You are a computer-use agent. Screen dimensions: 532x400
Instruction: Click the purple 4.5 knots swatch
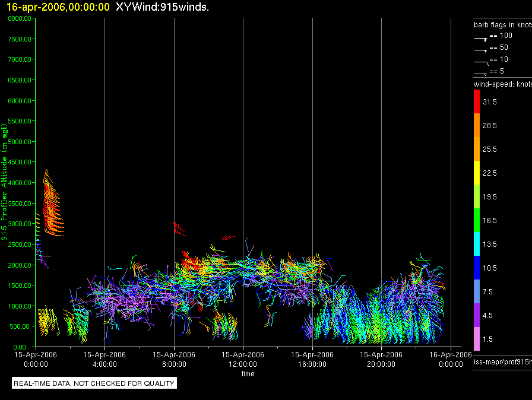point(477,315)
